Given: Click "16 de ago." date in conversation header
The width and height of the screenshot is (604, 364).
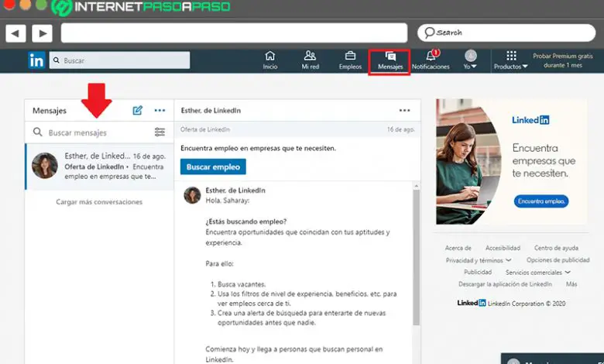Looking at the screenshot, I should (x=401, y=129).
